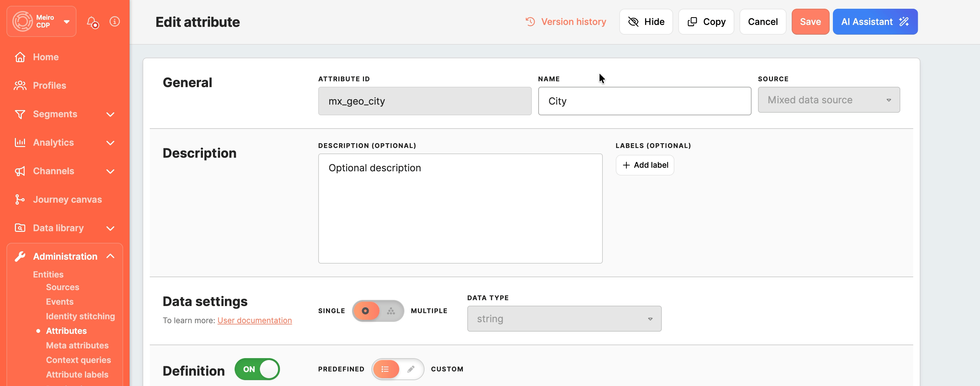Click the Hide button label

(654, 22)
